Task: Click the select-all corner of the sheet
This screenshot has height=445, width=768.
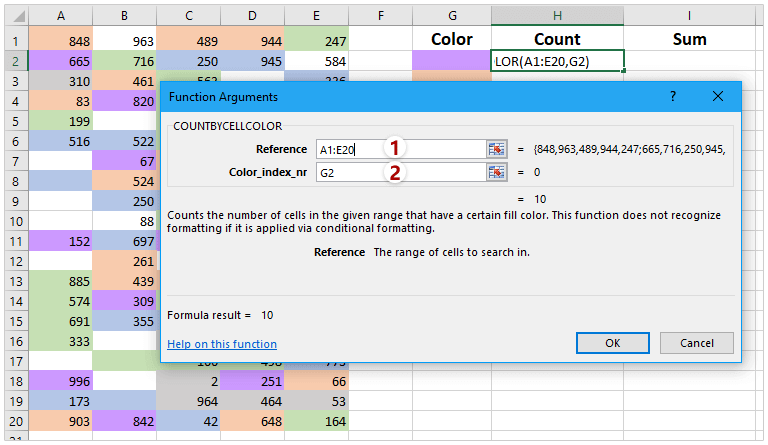Action: coord(15,16)
